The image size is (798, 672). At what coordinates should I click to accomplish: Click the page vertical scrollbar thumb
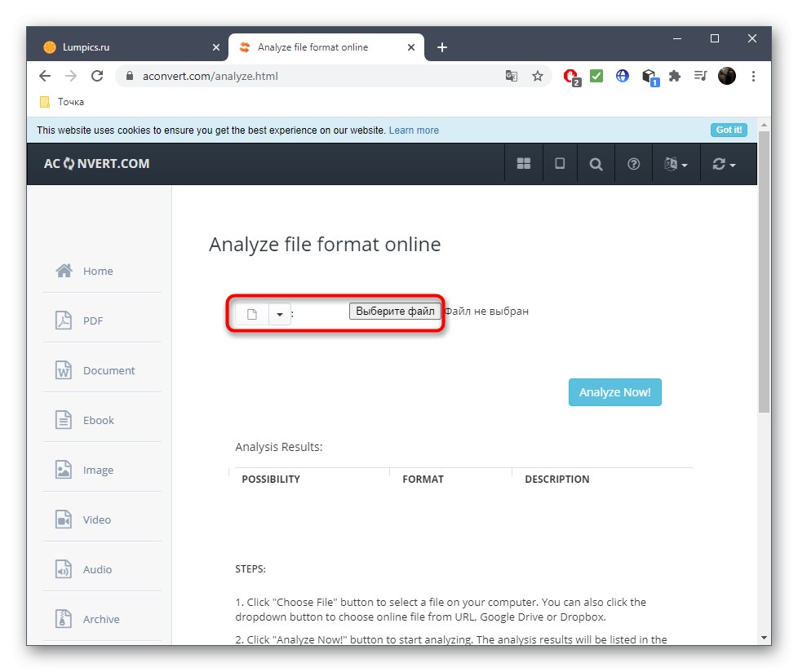764,272
